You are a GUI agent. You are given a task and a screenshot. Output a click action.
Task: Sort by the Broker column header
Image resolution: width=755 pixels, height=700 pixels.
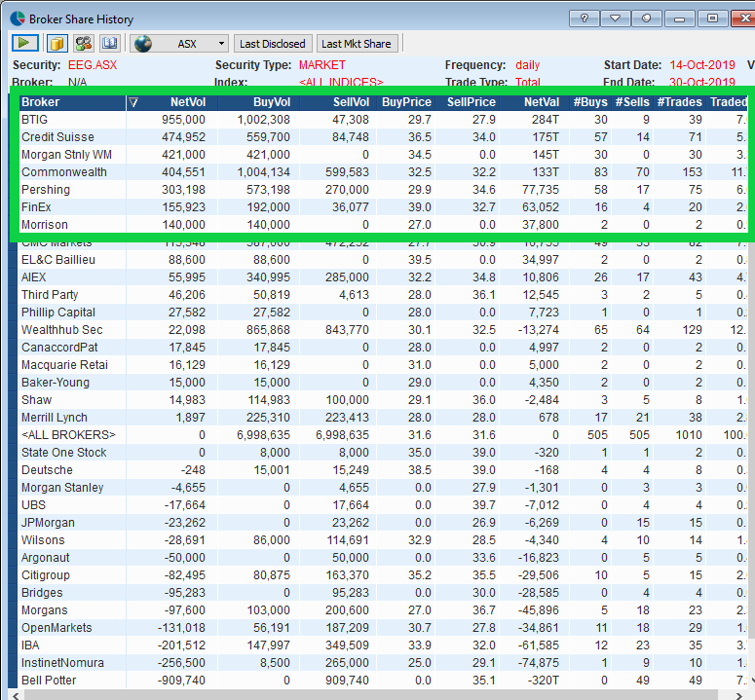72,102
